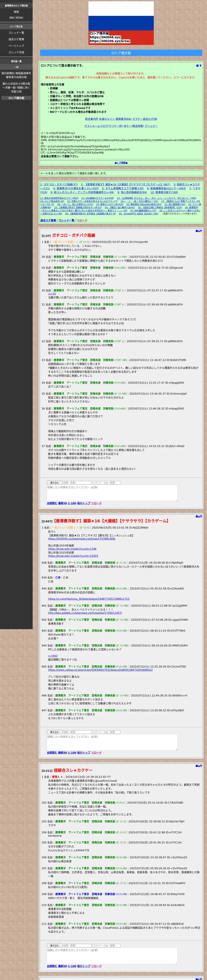Open thread list entry 12: wiki路線inカクケー
The image size is (207, 980).
coord(97,198)
